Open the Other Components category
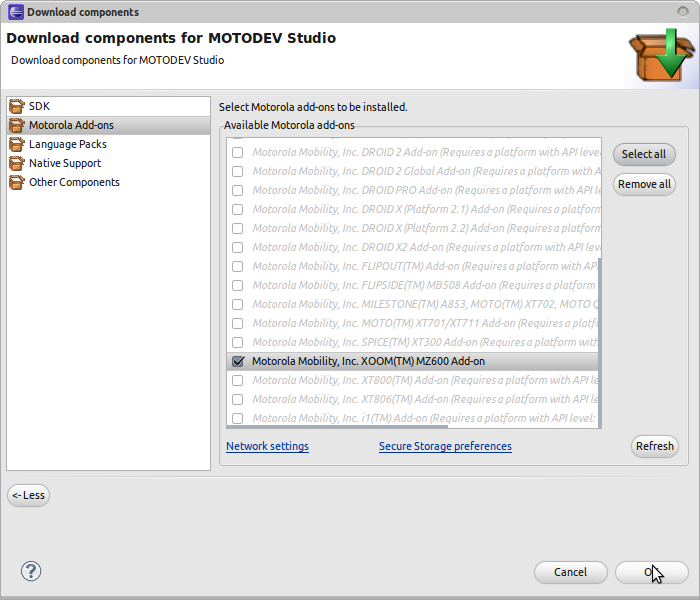 coord(108,182)
